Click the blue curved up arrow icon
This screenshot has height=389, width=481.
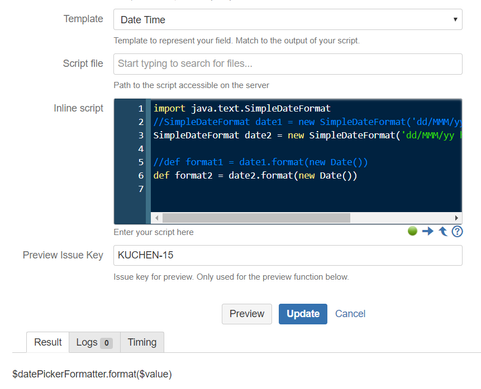coord(443,231)
